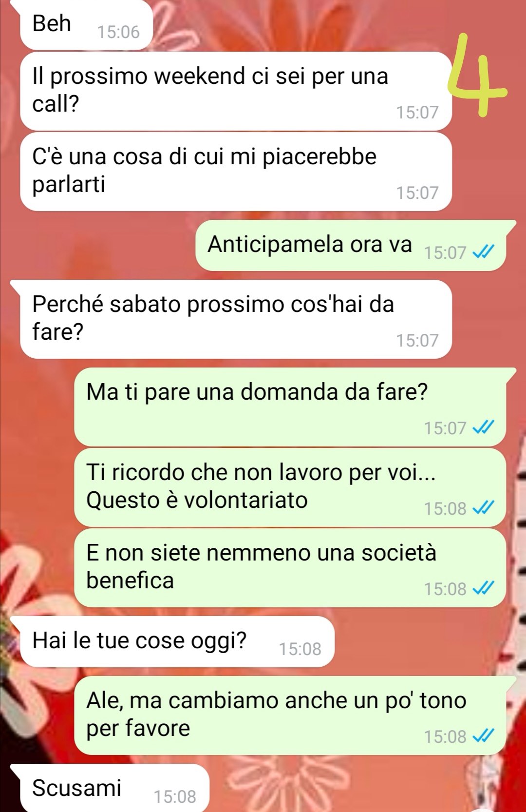
Task: Click the 15:08 timestamp beside 'Scusami'
Action: coord(175,796)
